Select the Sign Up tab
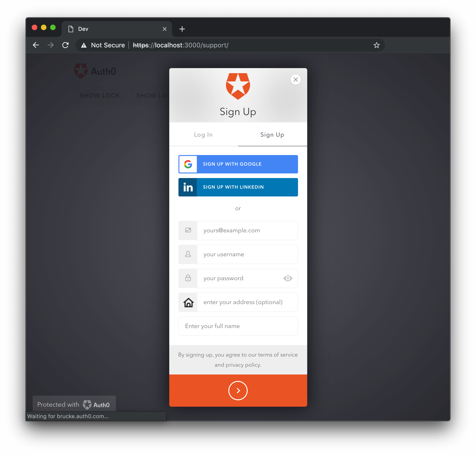The image size is (476, 455). (272, 135)
